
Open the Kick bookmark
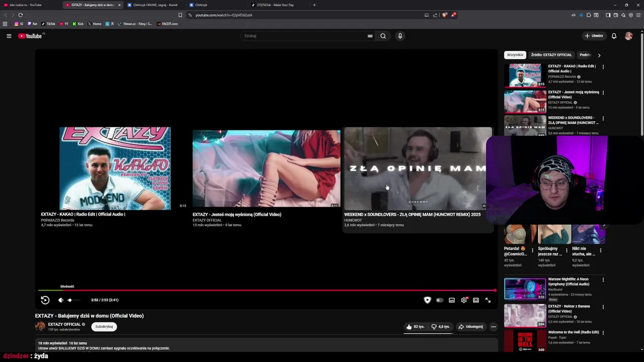[x=78, y=24]
